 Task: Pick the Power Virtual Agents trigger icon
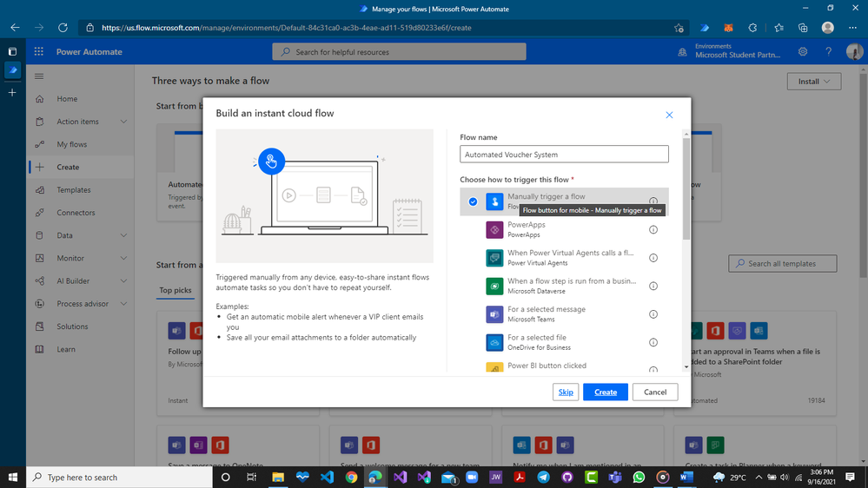(494, 258)
